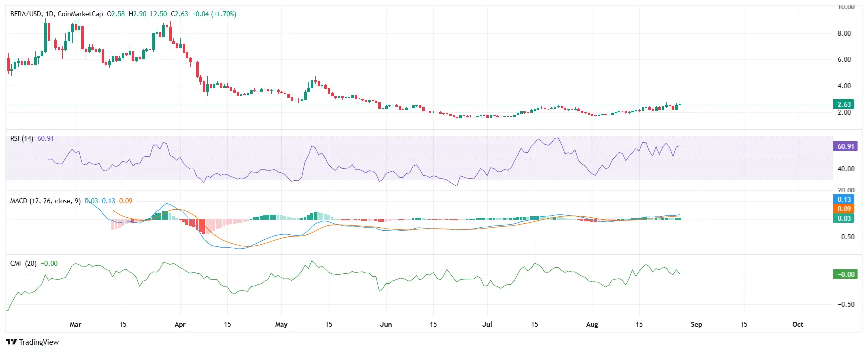Screen dimensions: 868x352
Task: Click the Mar label on time axis
Action: pyautogui.click(x=75, y=324)
